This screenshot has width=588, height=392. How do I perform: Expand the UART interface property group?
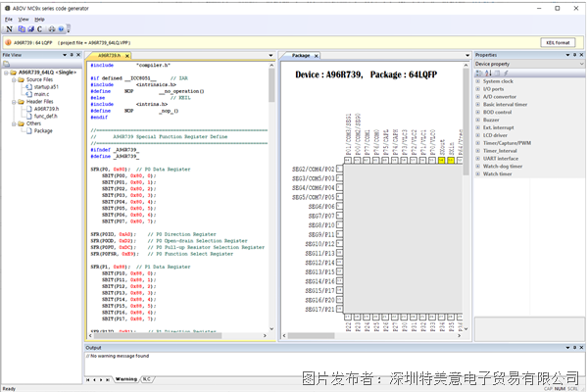tap(478, 159)
